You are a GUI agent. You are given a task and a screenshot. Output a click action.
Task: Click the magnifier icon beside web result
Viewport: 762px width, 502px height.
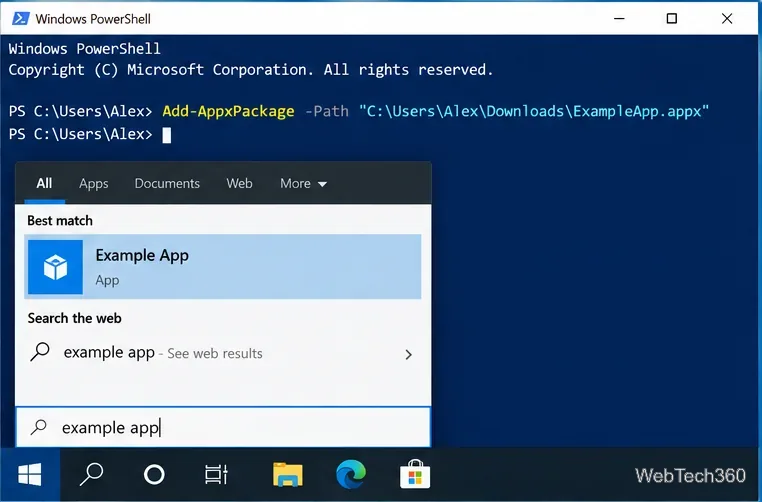tap(40, 352)
